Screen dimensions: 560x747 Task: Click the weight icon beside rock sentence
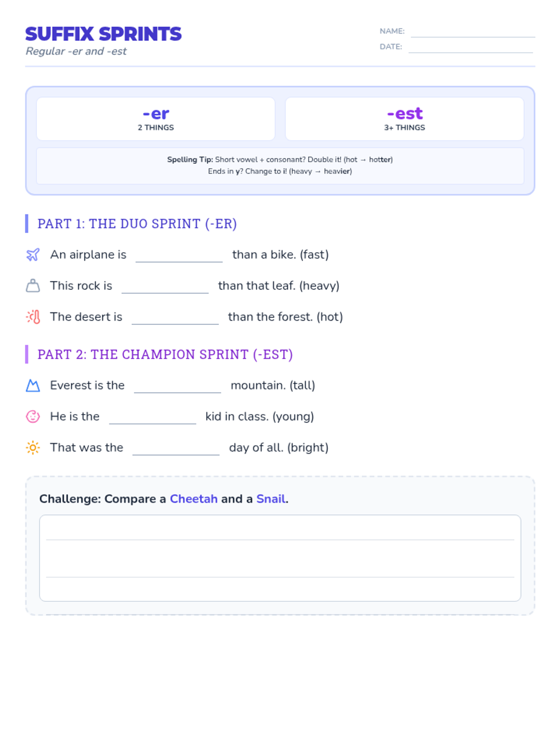pyautogui.click(x=33, y=286)
